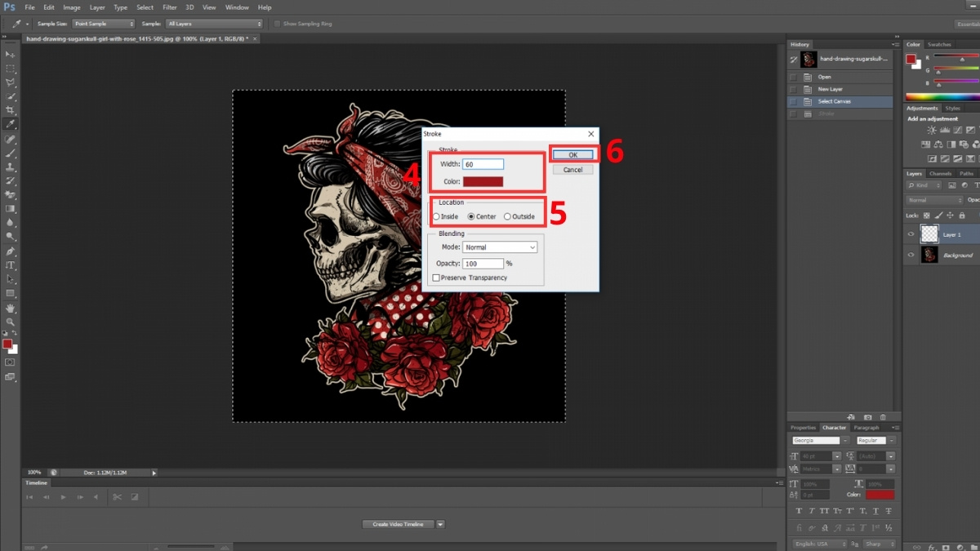
Task: Select the Lasso tool
Action: (11, 82)
